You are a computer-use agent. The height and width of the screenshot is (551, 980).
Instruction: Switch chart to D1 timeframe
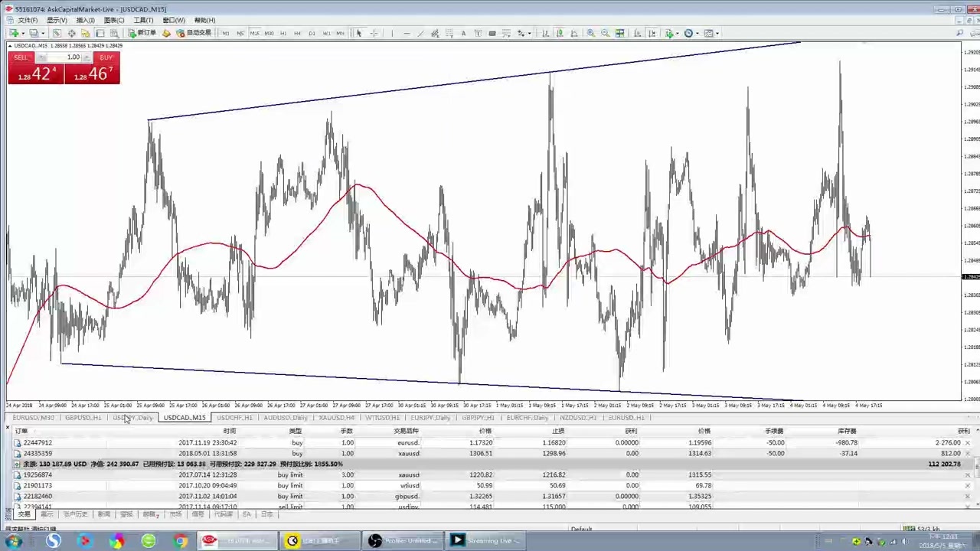click(312, 33)
